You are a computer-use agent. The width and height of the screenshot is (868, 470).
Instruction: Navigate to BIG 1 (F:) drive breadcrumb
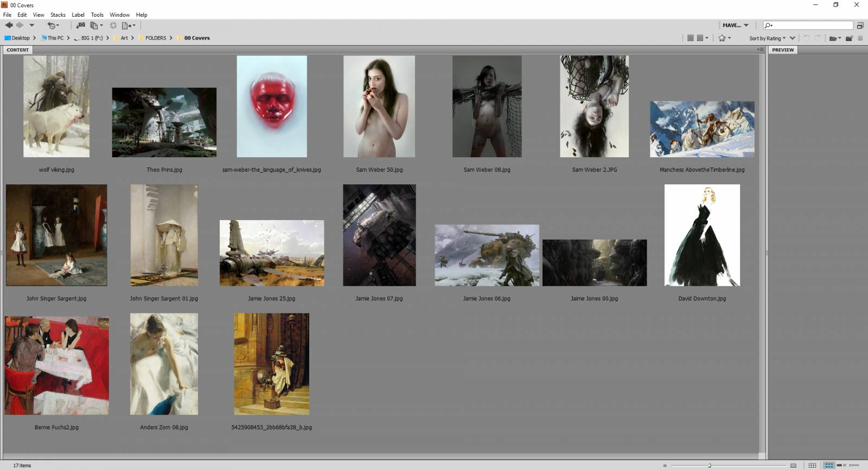click(88, 38)
